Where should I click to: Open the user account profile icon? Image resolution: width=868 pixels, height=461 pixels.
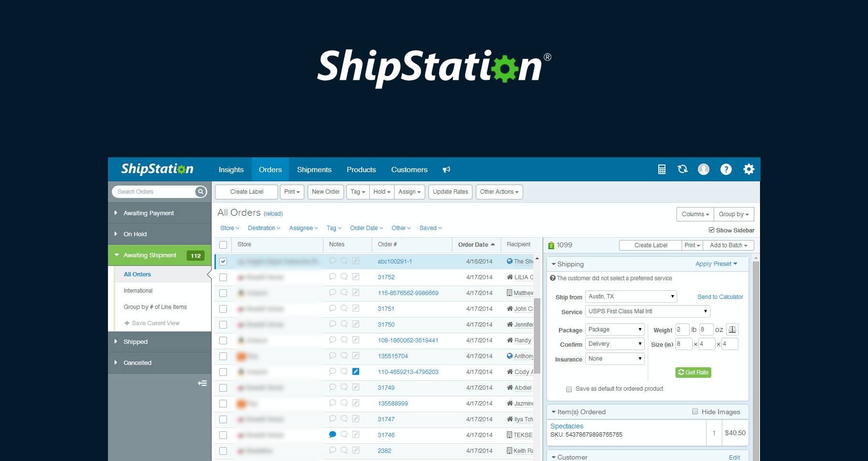coord(704,169)
